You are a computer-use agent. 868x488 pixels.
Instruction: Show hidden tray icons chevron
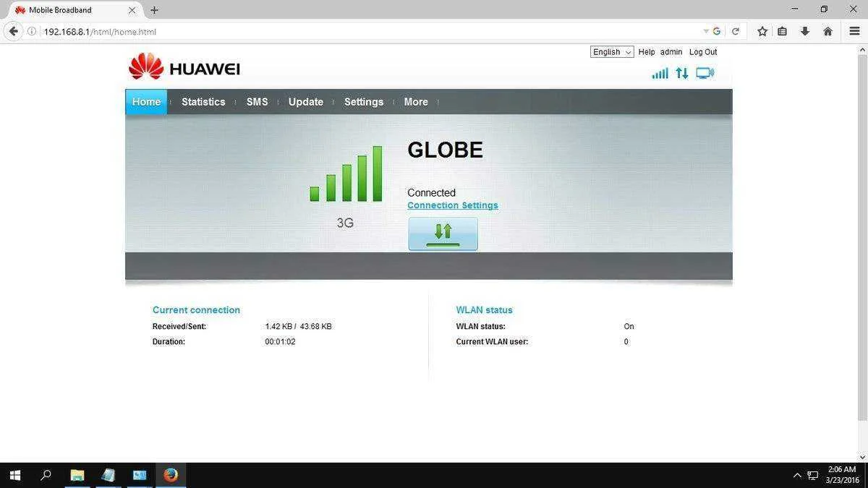pyautogui.click(x=797, y=475)
